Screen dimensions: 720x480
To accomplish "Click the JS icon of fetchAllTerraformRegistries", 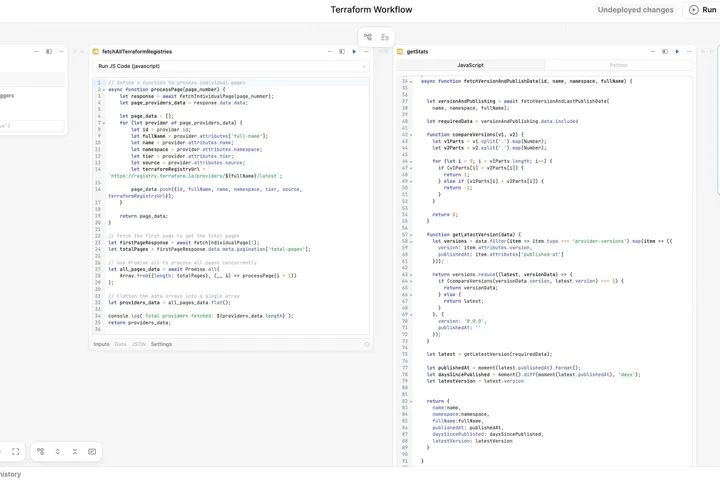I will pos(96,51).
